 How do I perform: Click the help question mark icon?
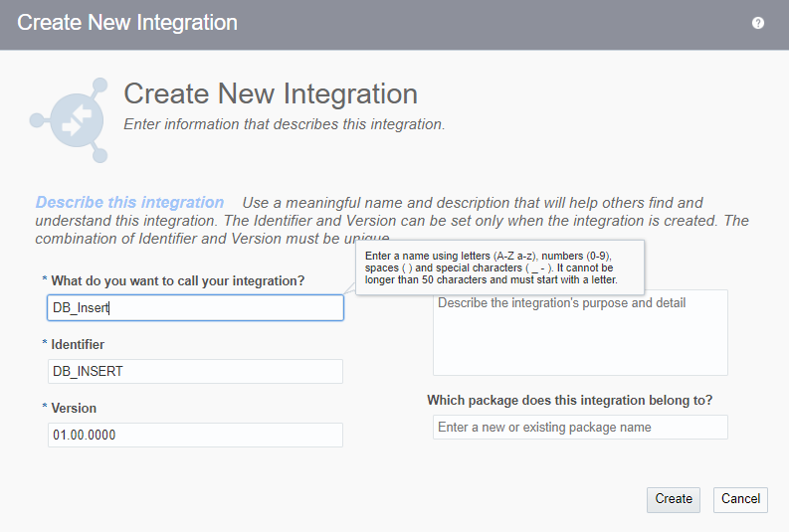pos(758,23)
